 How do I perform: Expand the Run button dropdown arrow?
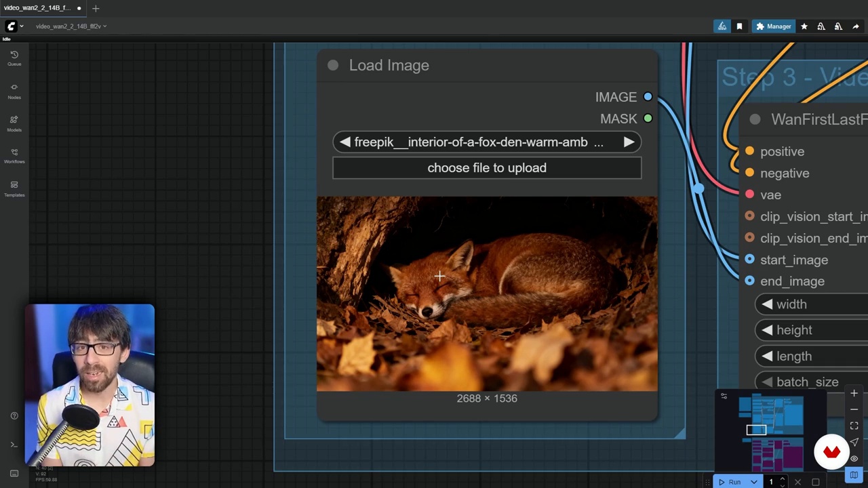tap(753, 482)
